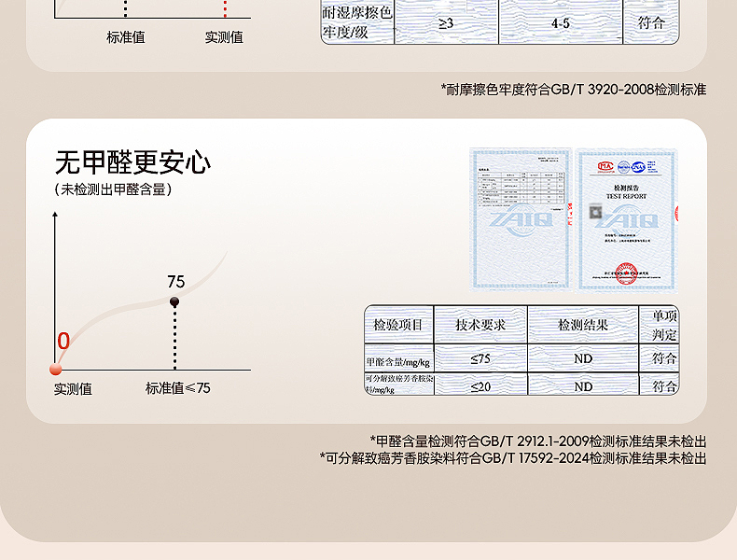Click the GB/T 17592-2024 footnote
This screenshot has width=737, height=560.
coord(512,458)
